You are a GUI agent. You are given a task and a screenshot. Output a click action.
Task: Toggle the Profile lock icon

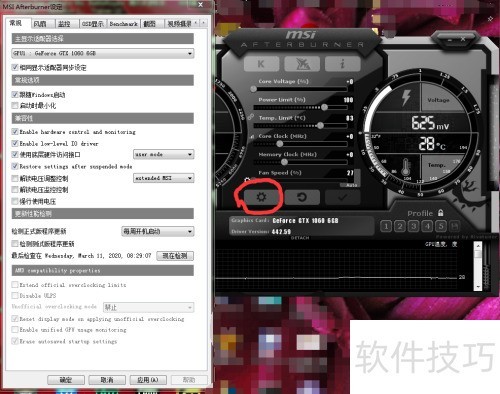441,213
